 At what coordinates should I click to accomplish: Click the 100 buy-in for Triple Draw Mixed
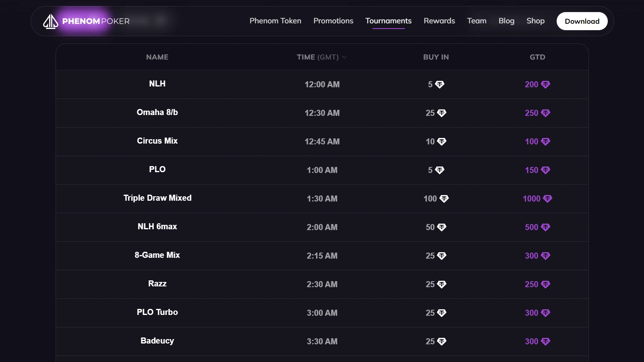click(430, 199)
